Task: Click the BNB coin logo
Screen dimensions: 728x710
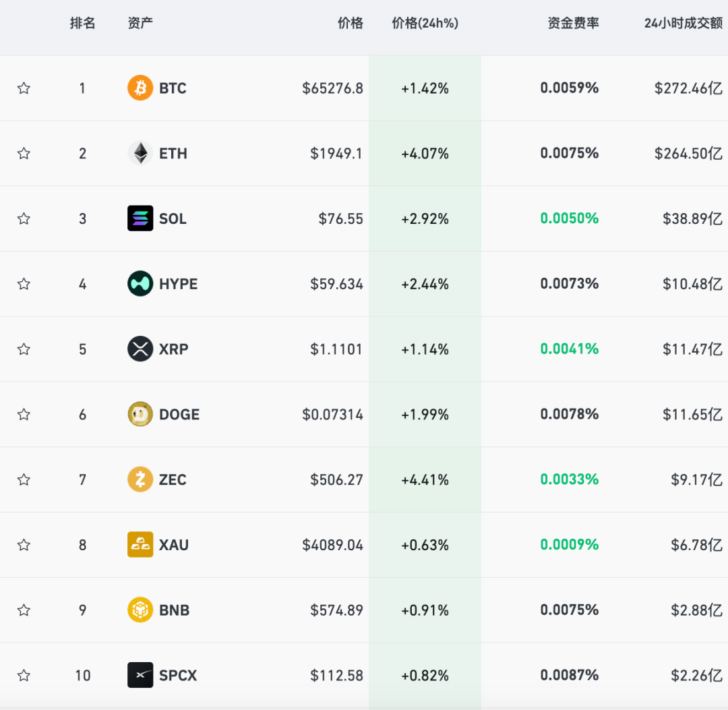Action: pos(140,610)
